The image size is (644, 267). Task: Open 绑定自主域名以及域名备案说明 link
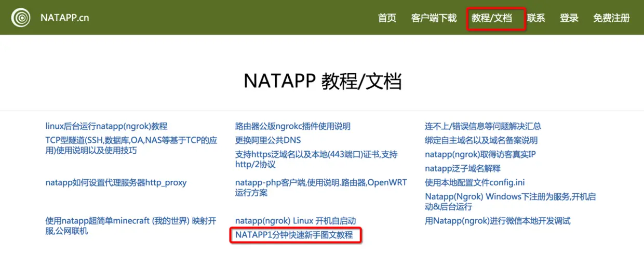point(481,140)
